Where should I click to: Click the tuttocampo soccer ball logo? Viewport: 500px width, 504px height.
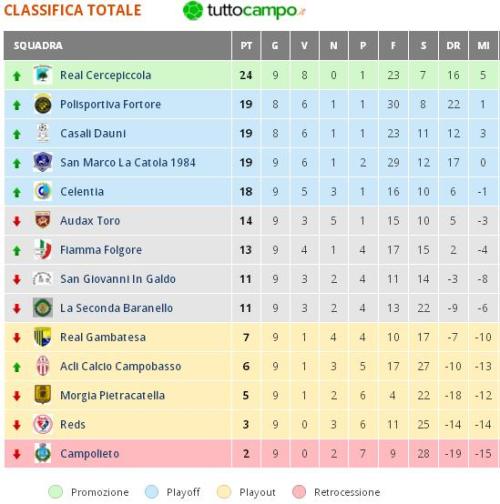coord(193,11)
